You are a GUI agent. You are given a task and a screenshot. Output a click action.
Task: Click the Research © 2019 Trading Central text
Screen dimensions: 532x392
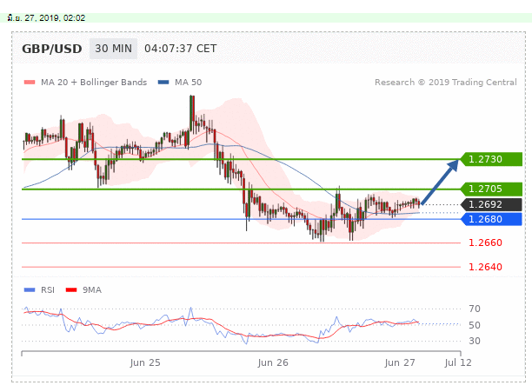click(446, 82)
